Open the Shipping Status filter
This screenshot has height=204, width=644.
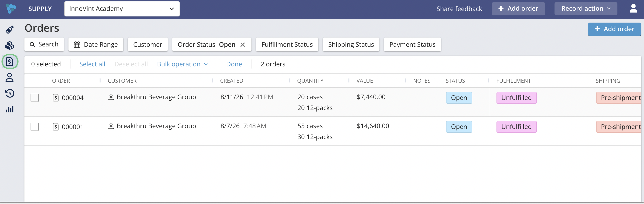351,44
